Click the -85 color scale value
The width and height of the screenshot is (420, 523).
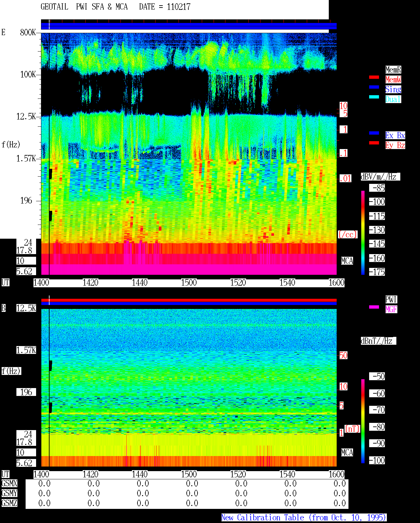click(377, 188)
